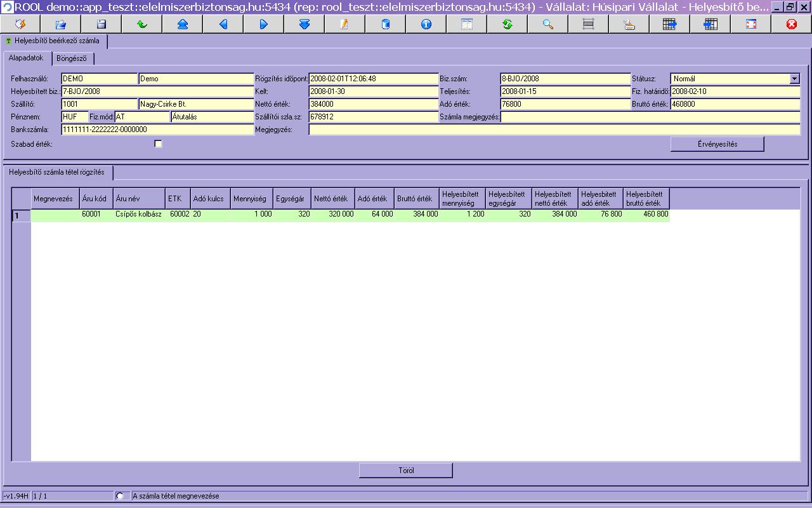Click the red X close icon in toolbar
The height and width of the screenshot is (508, 812).
(791, 24)
